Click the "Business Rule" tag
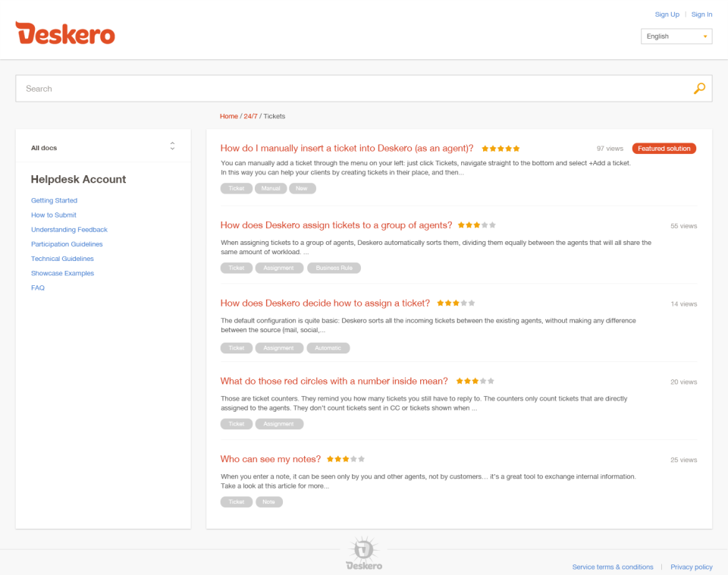 334,268
